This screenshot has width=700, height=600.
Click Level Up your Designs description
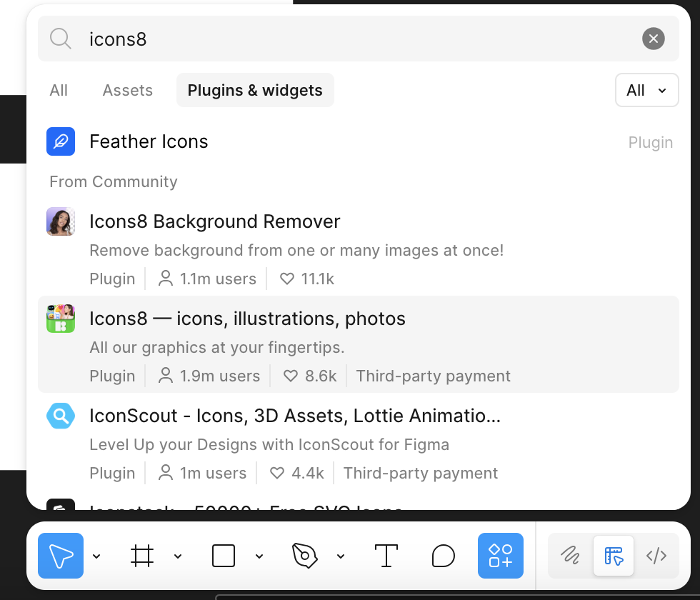tap(269, 444)
